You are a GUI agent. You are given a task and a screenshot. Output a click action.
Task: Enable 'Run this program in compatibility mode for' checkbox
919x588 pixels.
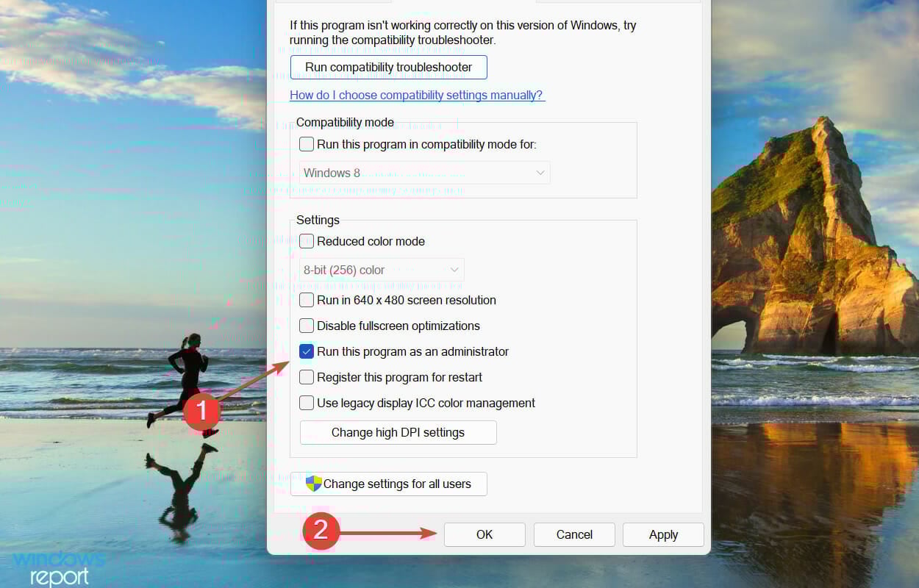tap(307, 144)
